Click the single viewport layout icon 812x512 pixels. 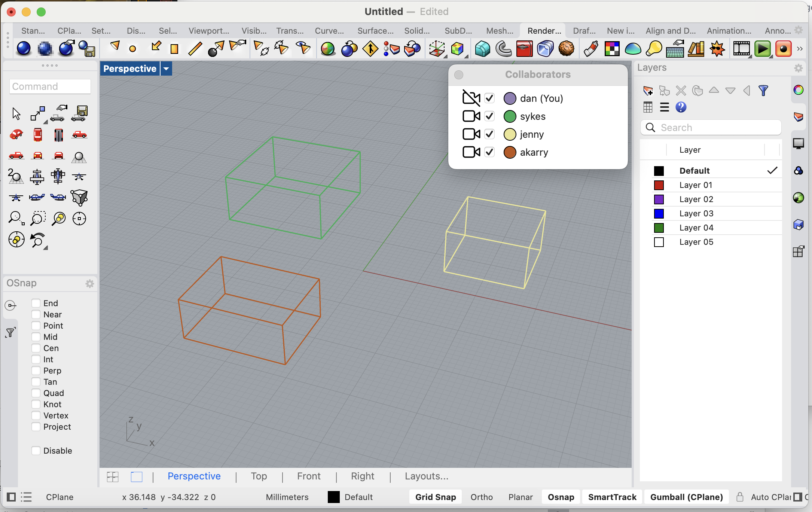137,476
